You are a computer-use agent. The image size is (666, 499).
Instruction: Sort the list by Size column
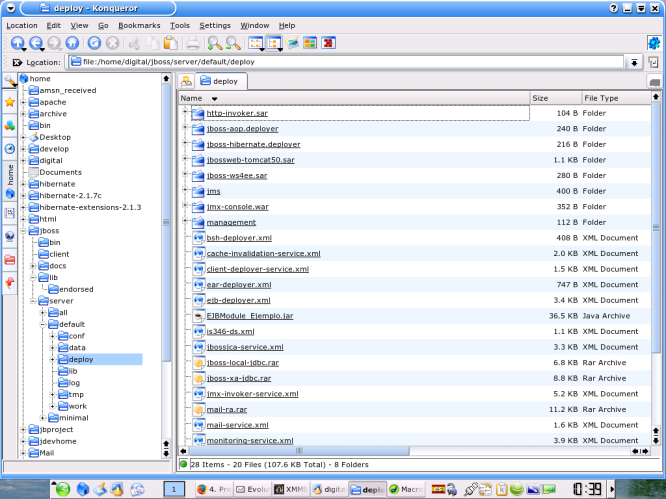pos(552,98)
